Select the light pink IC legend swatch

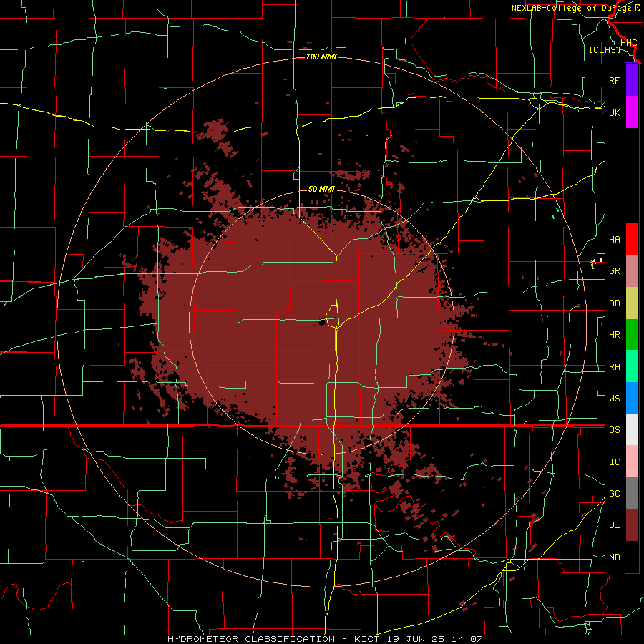632,462
